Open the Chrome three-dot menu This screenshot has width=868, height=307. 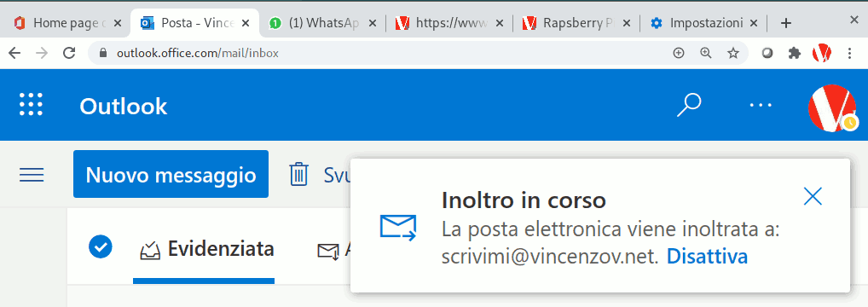[850, 53]
